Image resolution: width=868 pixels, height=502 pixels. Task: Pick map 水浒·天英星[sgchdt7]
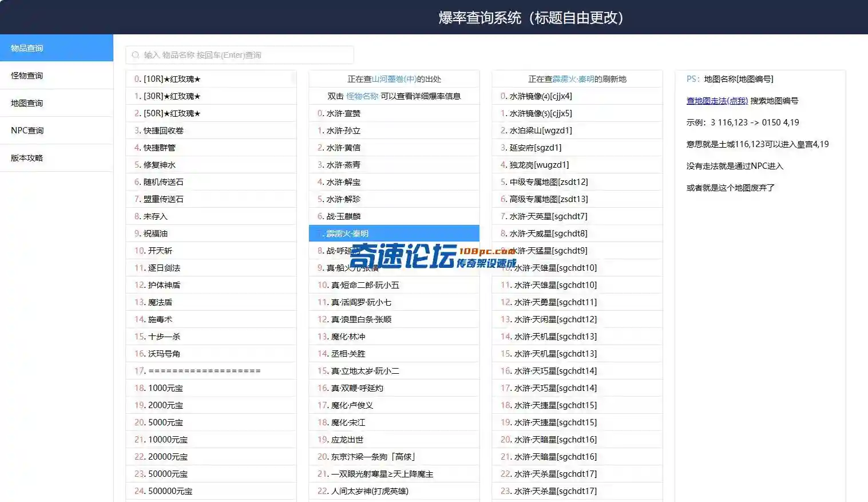(x=577, y=216)
